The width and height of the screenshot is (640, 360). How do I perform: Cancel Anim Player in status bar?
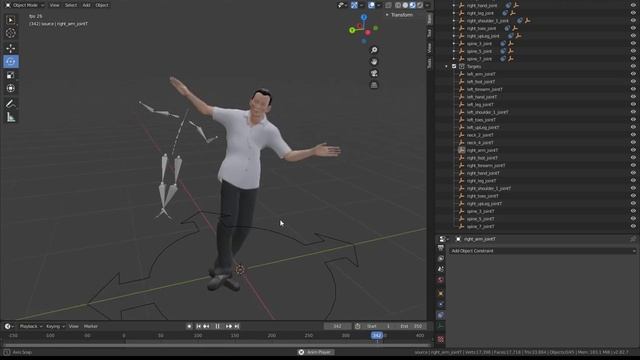(x=301, y=352)
